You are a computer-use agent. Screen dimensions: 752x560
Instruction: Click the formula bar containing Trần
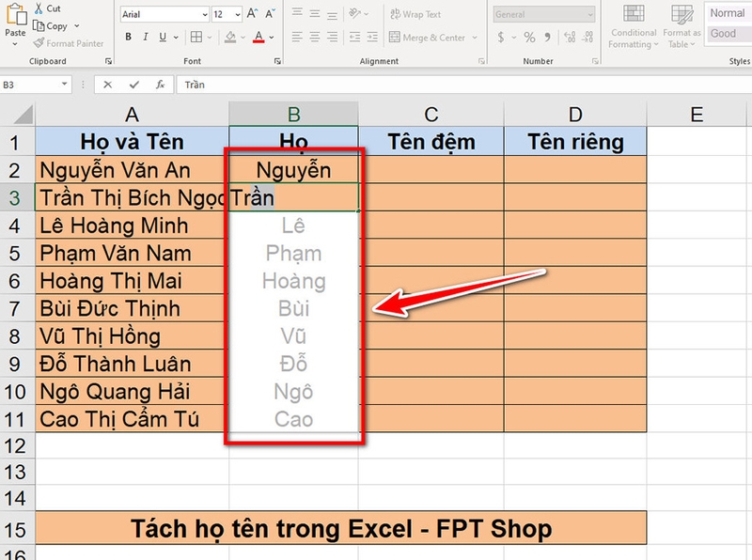coord(463,85)
